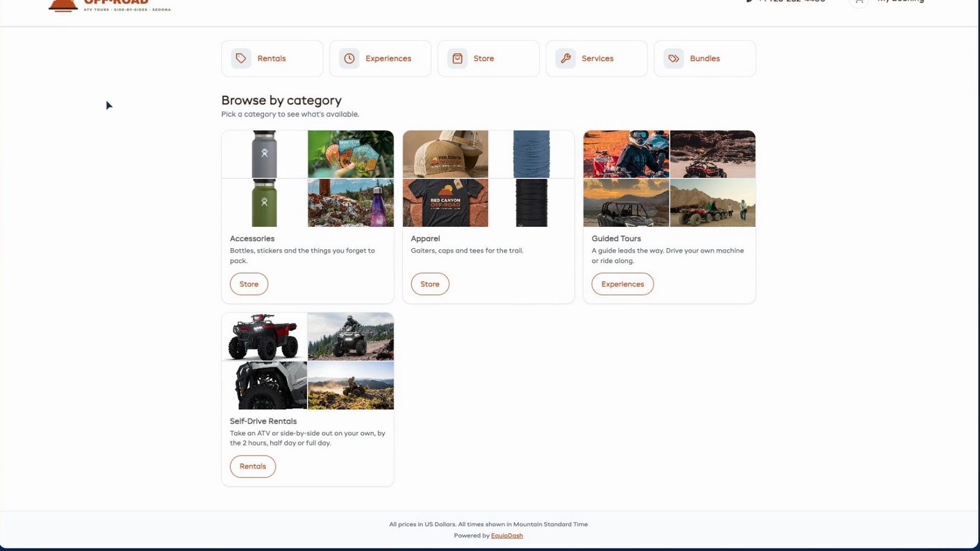
Task: Click the "Take an ATV or side-by-side" description
Action: pos(307,438)
